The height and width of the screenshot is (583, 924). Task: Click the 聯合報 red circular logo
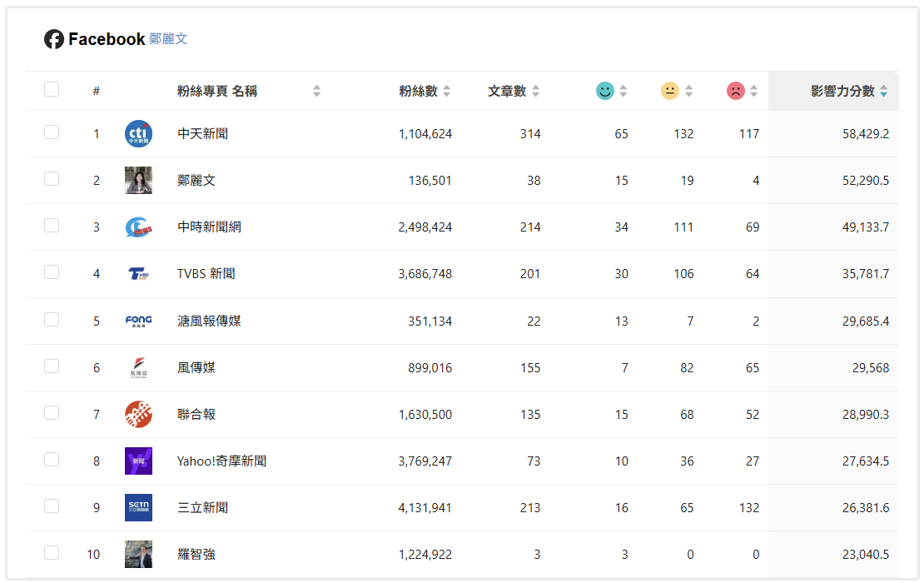click(x=138, y=414)
